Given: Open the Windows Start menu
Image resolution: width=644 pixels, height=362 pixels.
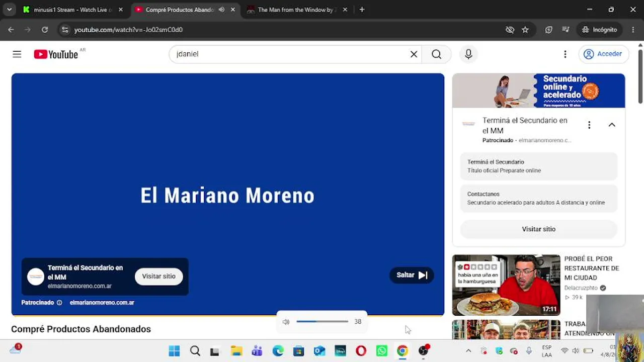Looking at the screenshot, I should coord(174,351).
